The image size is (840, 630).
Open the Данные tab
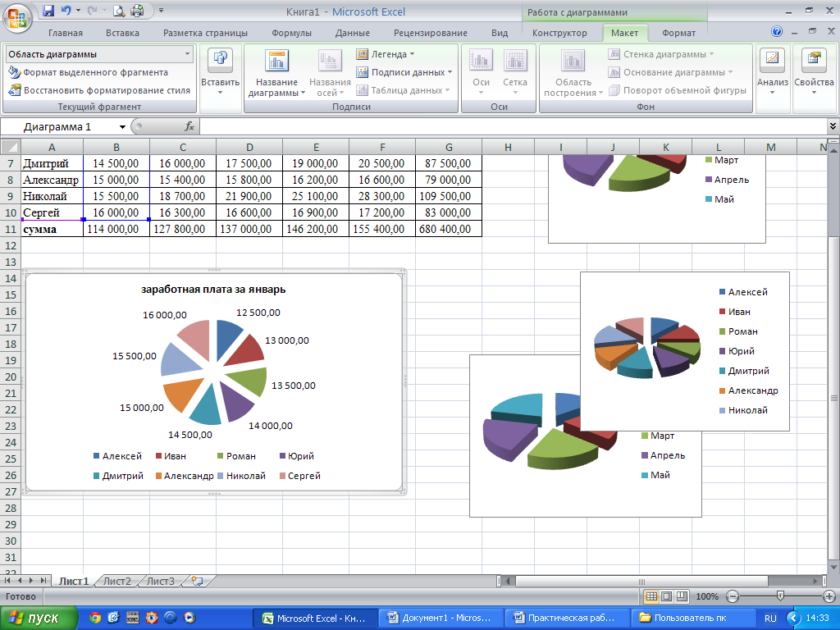pyautogui.click(x=352, y=33)
